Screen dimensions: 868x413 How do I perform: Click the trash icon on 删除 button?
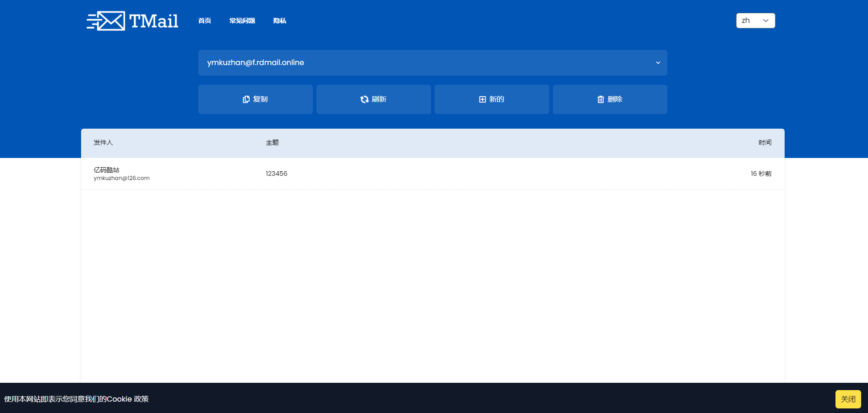601,99
